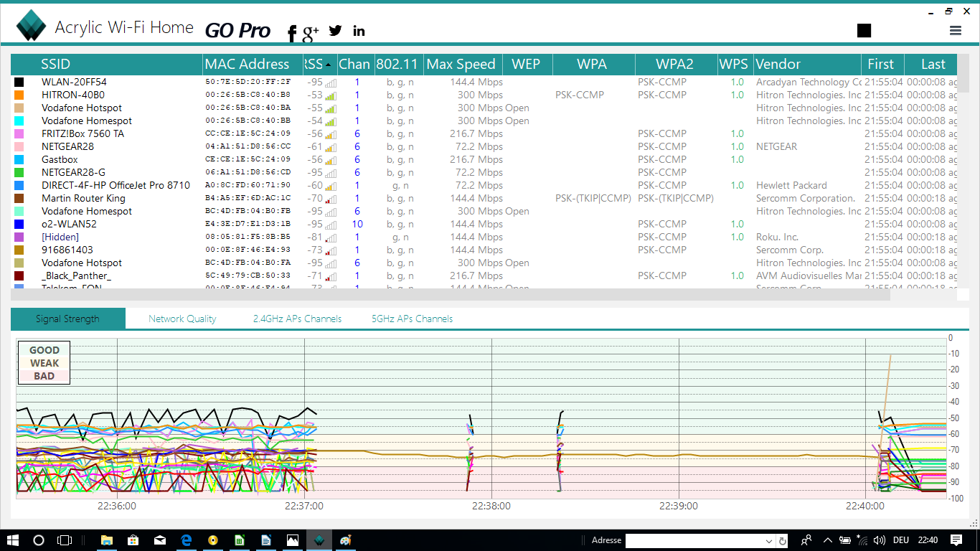980x551 pixels.
Task: Click the First column header
Action: coord(882,65)
